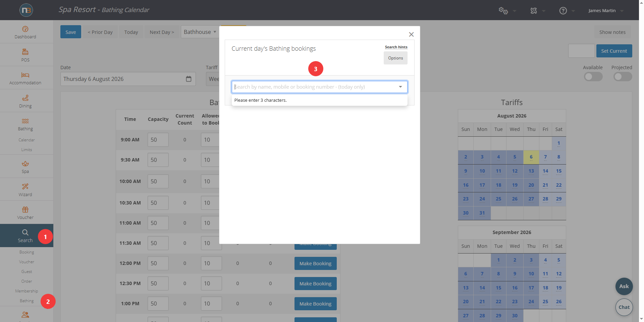Go to Next Day
Viewport: 644px width, 322px height.
[x=162, y=32]
